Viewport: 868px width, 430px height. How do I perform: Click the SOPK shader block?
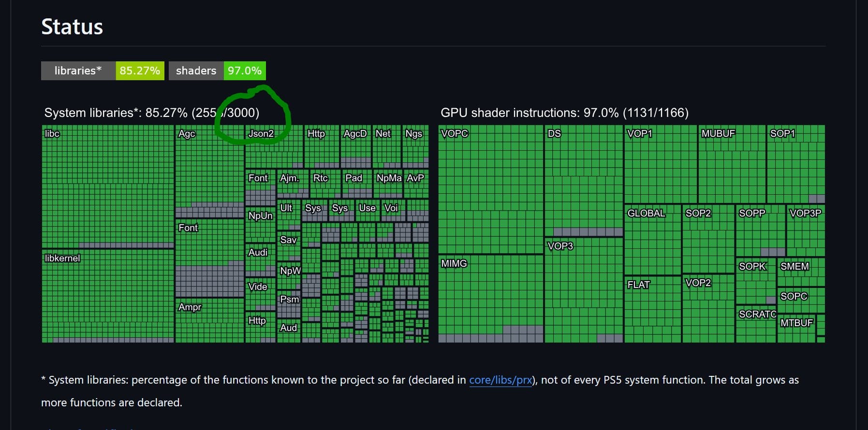click(x=756, y=281)
